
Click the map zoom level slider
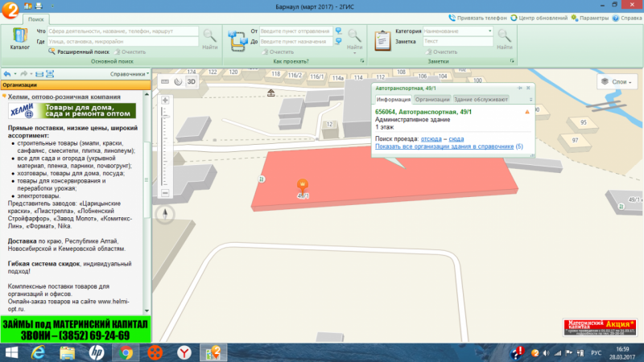coord(165,145)
